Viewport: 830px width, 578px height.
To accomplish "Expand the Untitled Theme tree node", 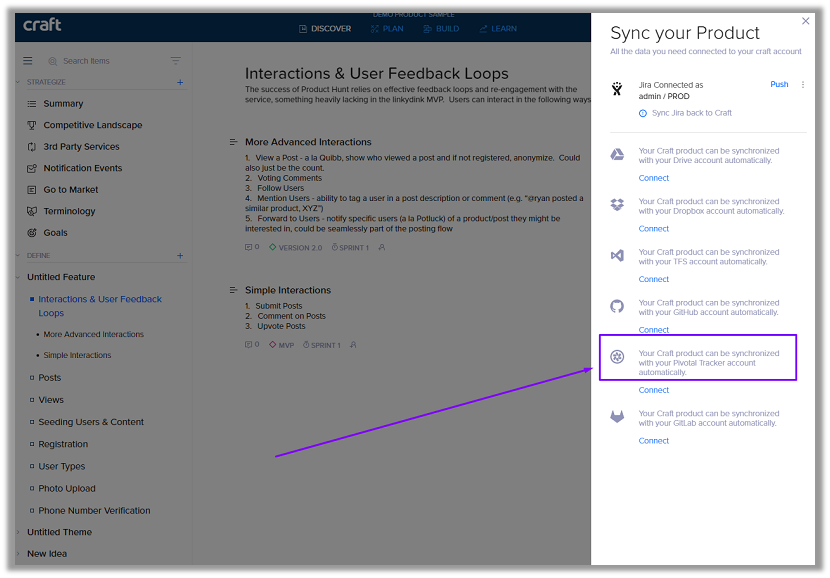I will 19,532.
